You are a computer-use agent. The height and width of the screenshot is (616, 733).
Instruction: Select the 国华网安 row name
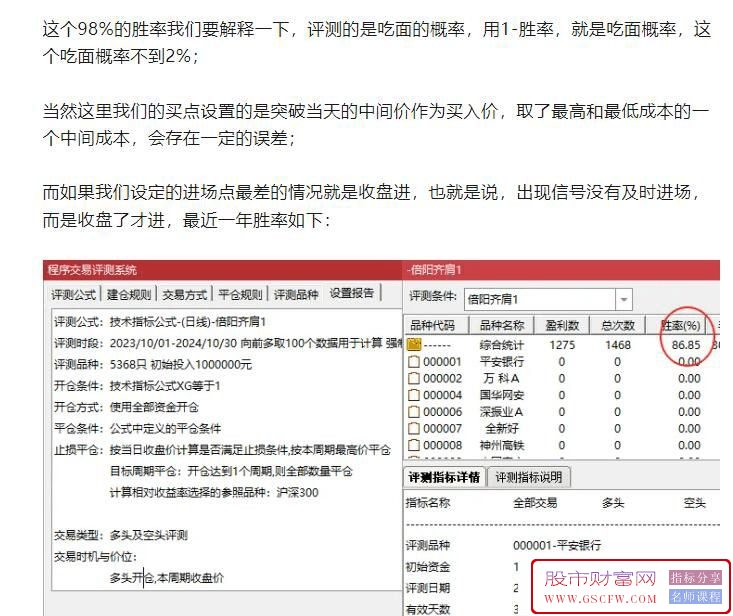tap(502, 395)
